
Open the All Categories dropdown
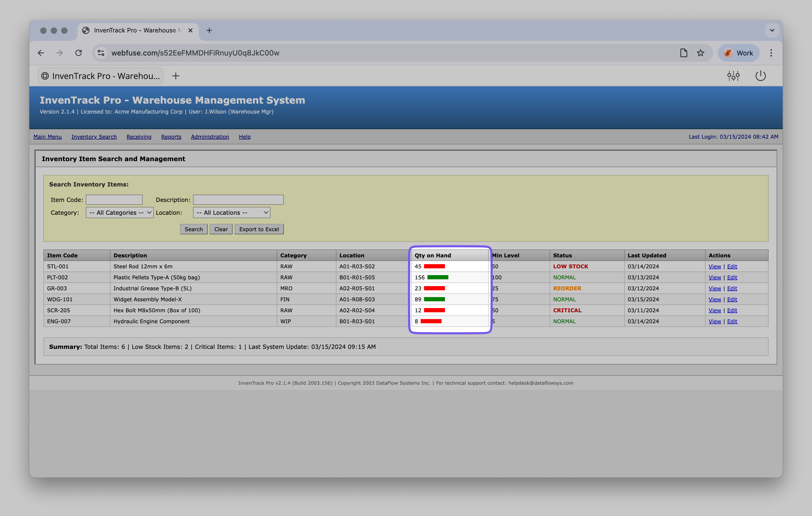click(x=119, y=212)
